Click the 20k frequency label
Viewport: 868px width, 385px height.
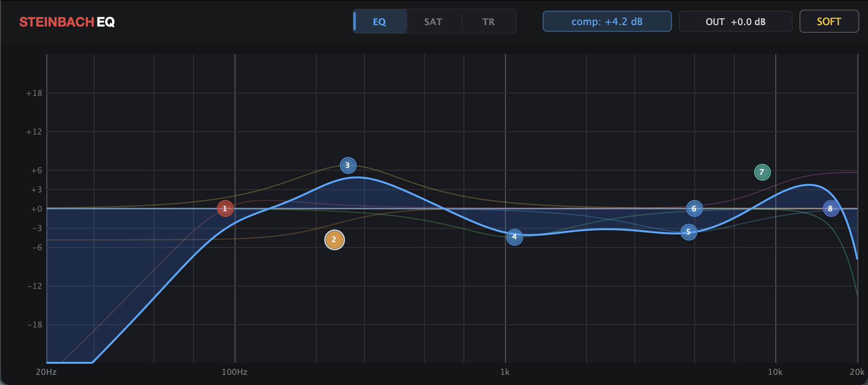857,372
